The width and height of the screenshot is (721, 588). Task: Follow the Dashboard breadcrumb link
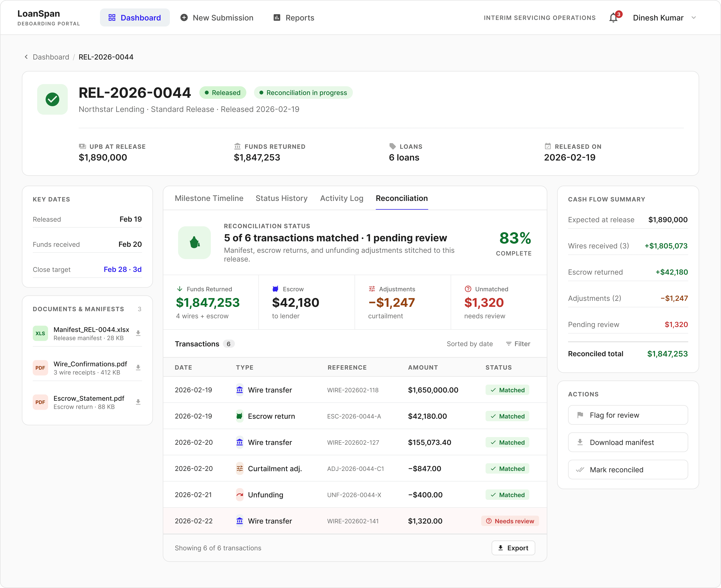pos(51,57)
